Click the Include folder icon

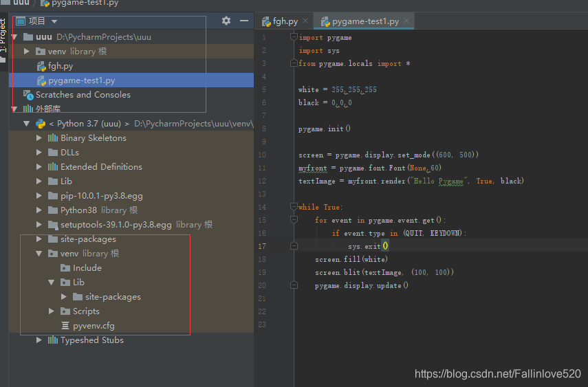[x=65, y=268]
